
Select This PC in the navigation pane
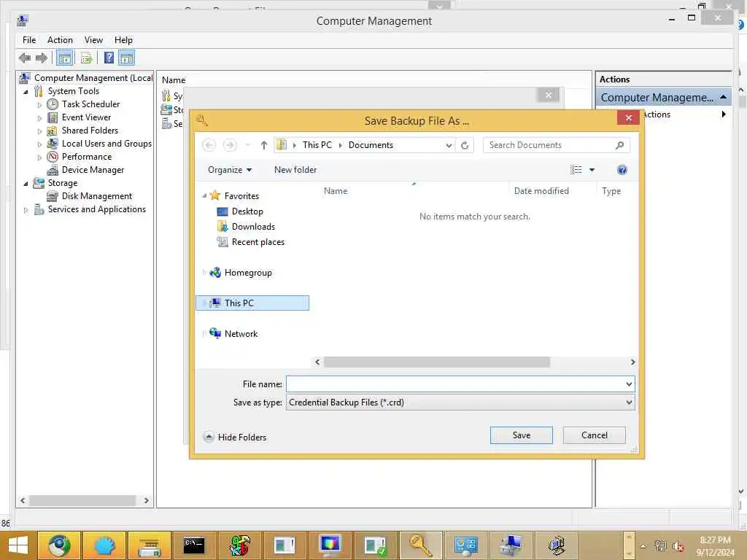[252, 303]
